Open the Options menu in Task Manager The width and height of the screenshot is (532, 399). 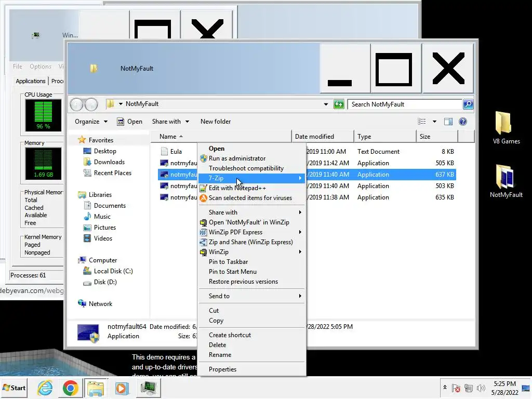pyautogui.click(x=41, y=66)
